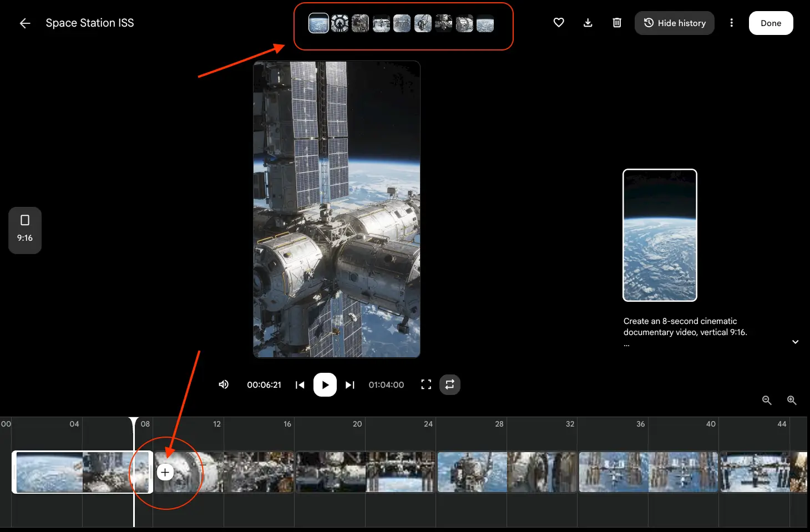Select the Earth history thumbnail above the prompt

click(660, 235)
